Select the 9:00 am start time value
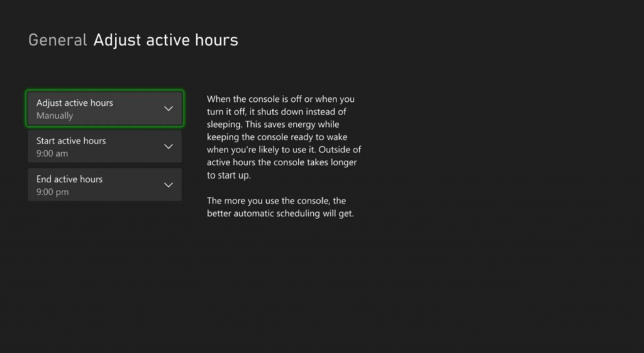Viewport: 644px width, 353px height. point(52,154)
